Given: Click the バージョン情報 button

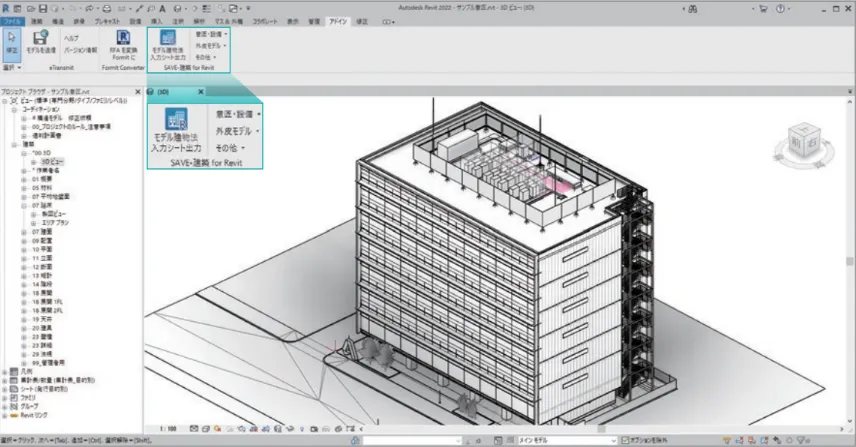Looking at the screenshot, I should [x=80, y=48].
